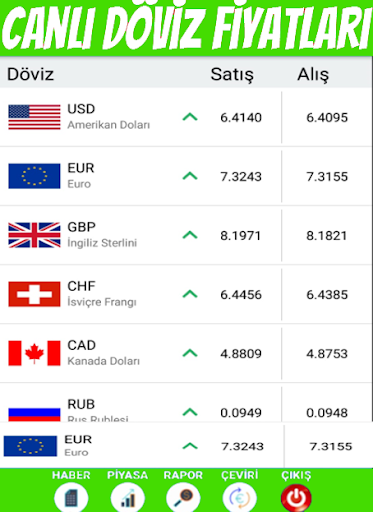Tap the red ÇIKIŞ power icon

(x=296, y=497)
